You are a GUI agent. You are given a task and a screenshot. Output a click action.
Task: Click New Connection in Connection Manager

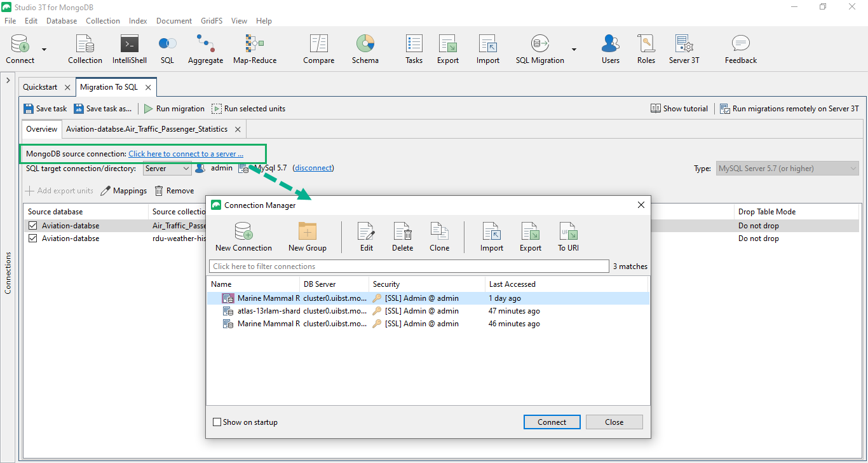coord(243,237)
